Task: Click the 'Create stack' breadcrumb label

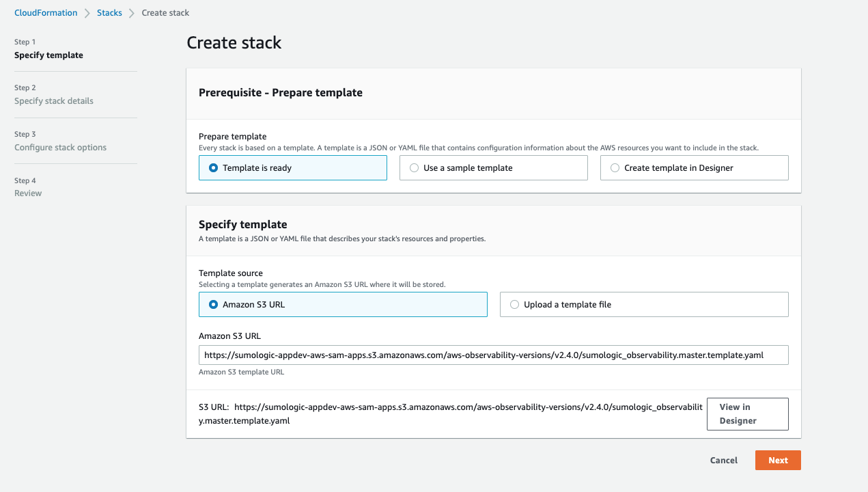Action: (x=165, y=12)
